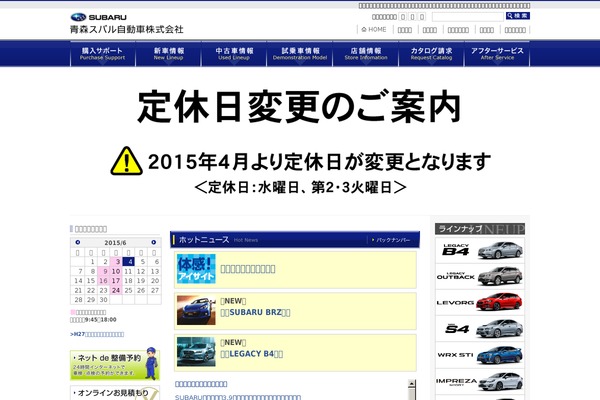600x400 pixels.
Task: Select June 17 in the calendar
Action: point(116,281)
